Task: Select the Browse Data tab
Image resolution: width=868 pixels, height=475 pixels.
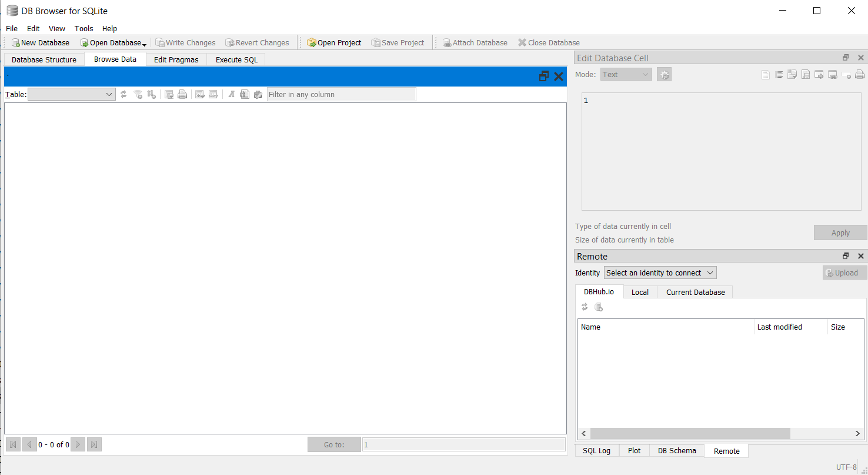Action: click(x=115, y=59)
